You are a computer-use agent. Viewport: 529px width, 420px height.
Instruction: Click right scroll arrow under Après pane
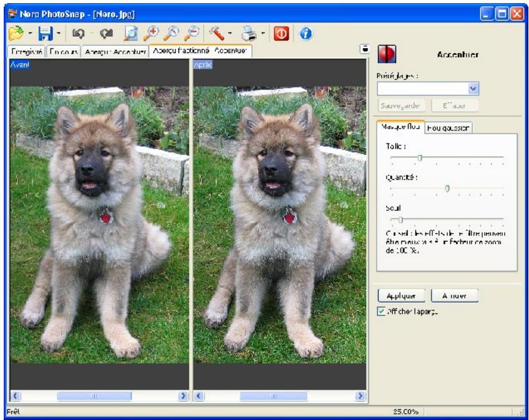tap(361, 396)
